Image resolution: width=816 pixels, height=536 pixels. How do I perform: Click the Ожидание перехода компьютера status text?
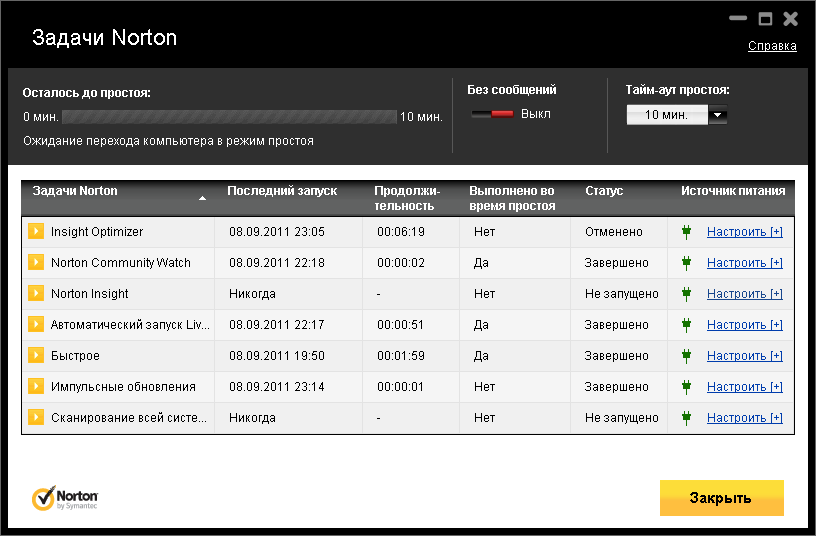click(168, 141)
